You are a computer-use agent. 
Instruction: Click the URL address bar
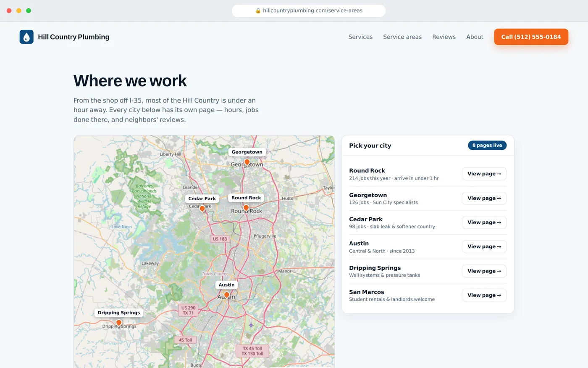(x=309, y=11)
